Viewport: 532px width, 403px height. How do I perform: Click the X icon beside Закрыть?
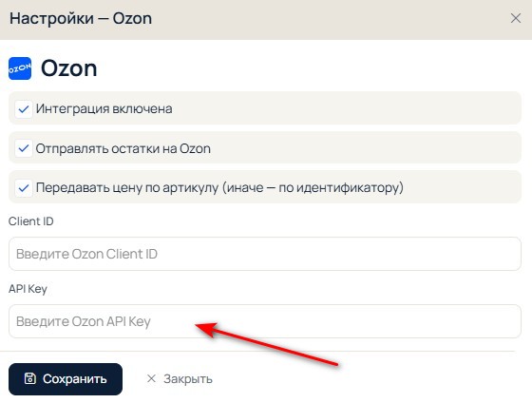click(151, 378)
